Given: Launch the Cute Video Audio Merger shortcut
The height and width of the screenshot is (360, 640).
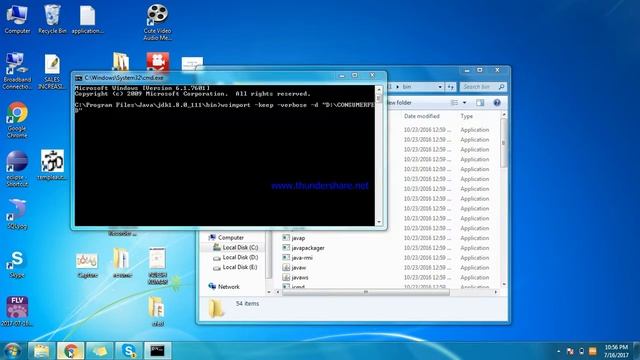Looking at the screenshot, I should tap(157, 22).
